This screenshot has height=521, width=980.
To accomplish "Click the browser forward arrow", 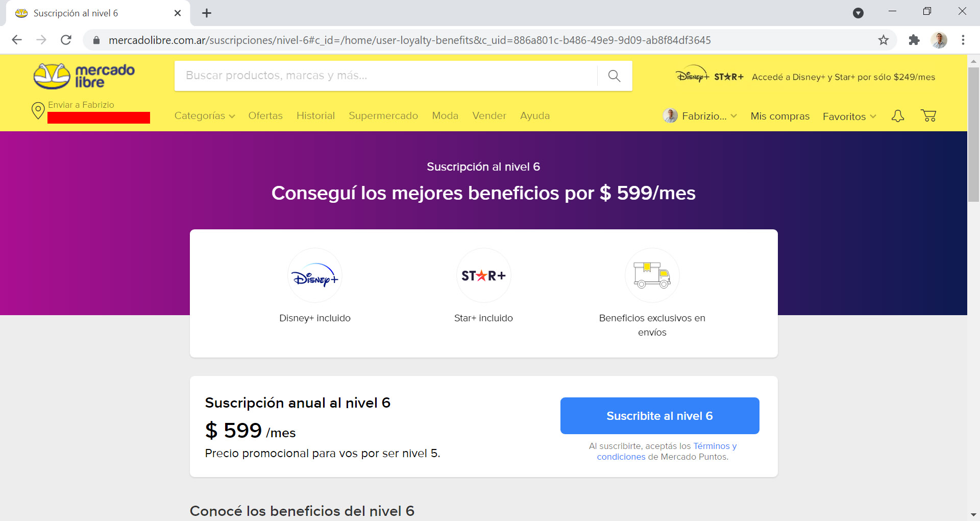I will point(41,40).
